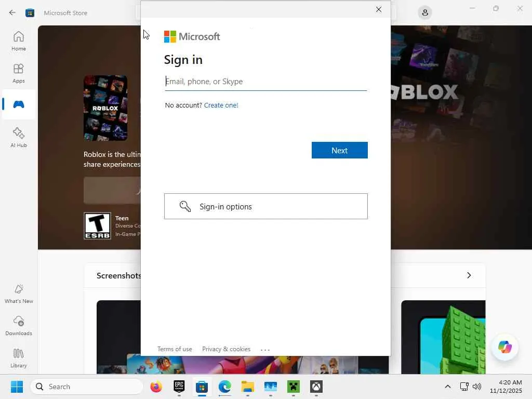
Task: Click the Roblox description text
Action: coord(112,159)
